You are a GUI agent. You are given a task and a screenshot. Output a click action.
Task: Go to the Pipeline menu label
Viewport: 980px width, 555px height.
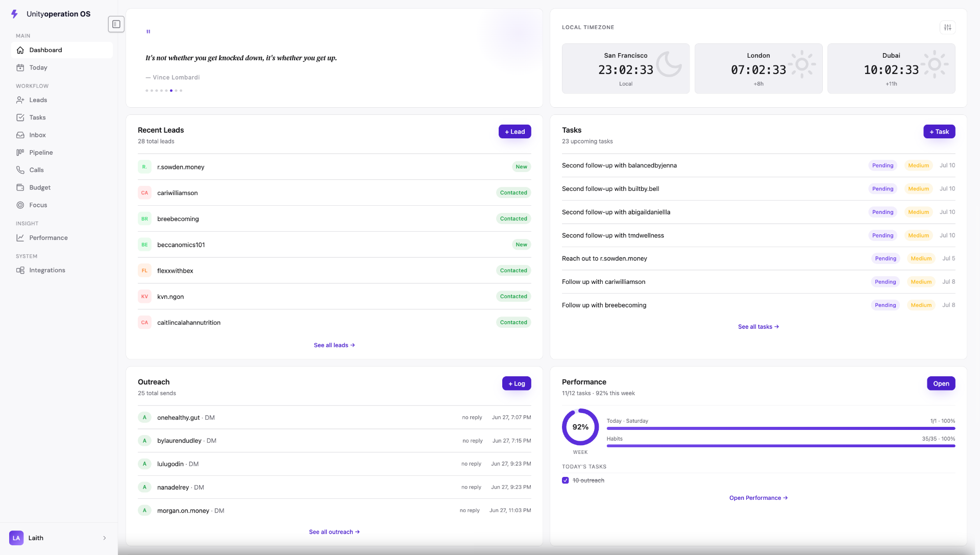41,152
